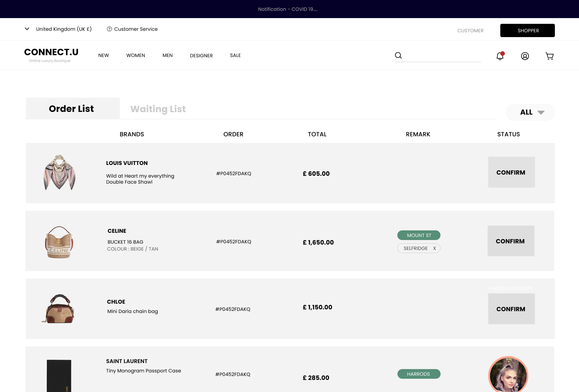Open the WOMEN menu

[136, 55]
